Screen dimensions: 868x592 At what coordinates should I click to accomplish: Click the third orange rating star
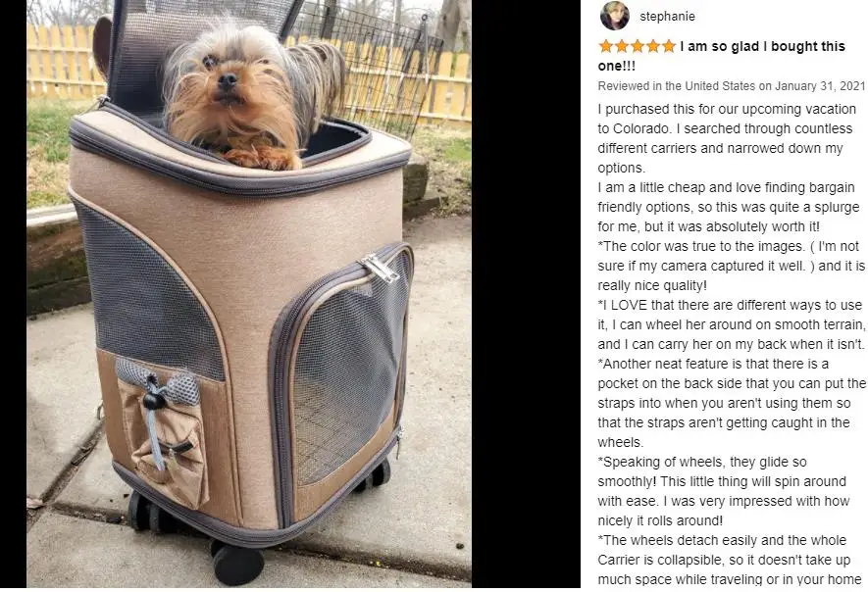tap(638, 46)
